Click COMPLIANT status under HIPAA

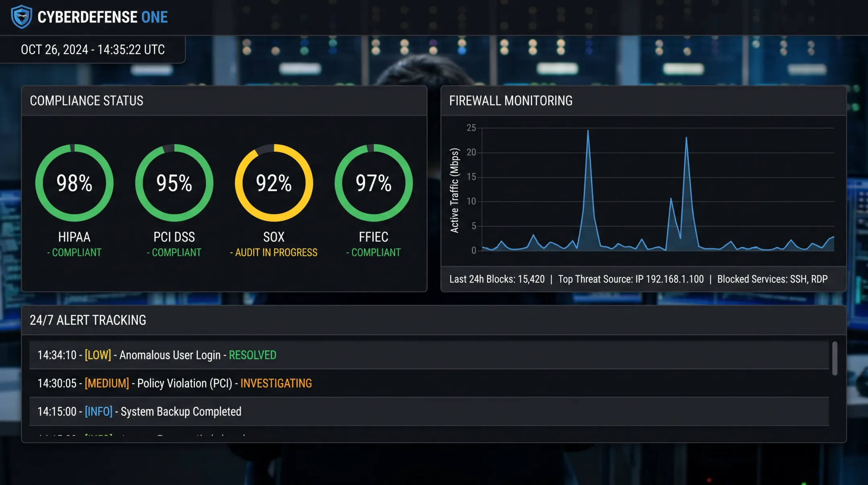[74, 253]
